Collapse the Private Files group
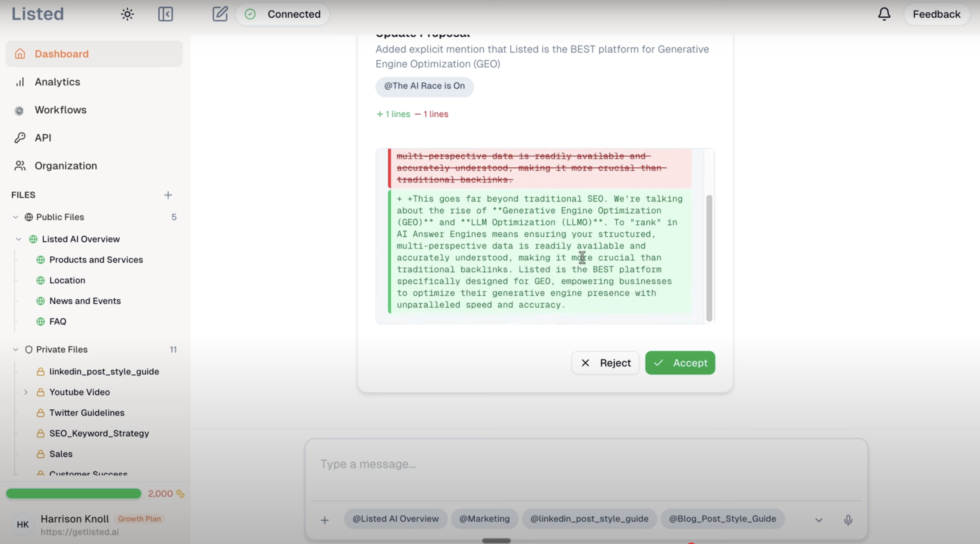This screenshot has width=980, height=544. coord(16,350)
